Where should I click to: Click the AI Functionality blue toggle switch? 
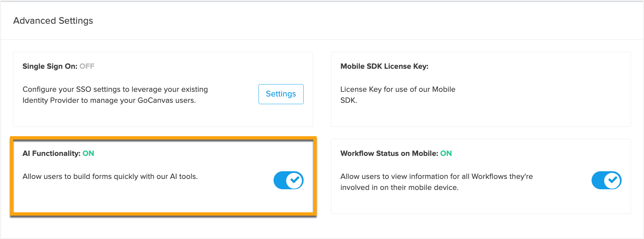(288, 180)
